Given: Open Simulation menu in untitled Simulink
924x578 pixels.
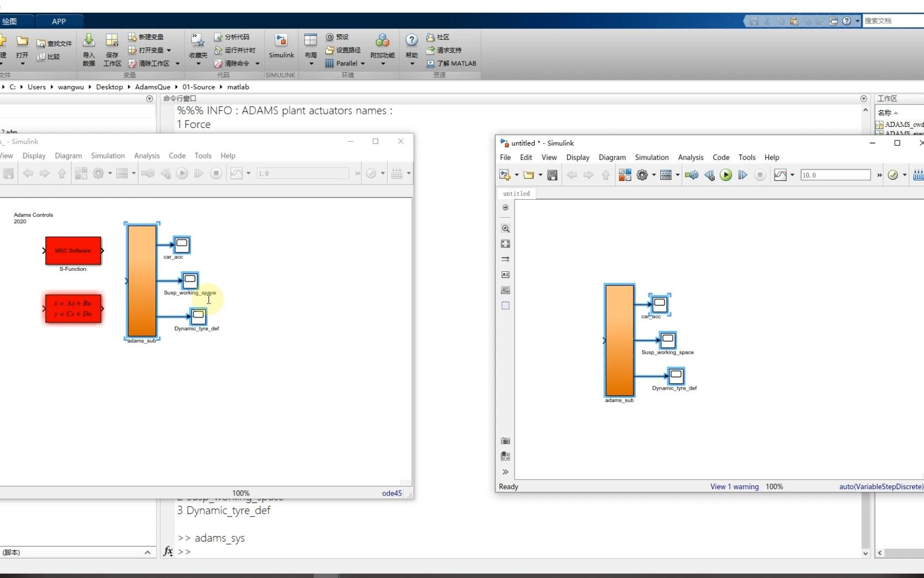Looking at the screenshot, I should coord(652,157).
